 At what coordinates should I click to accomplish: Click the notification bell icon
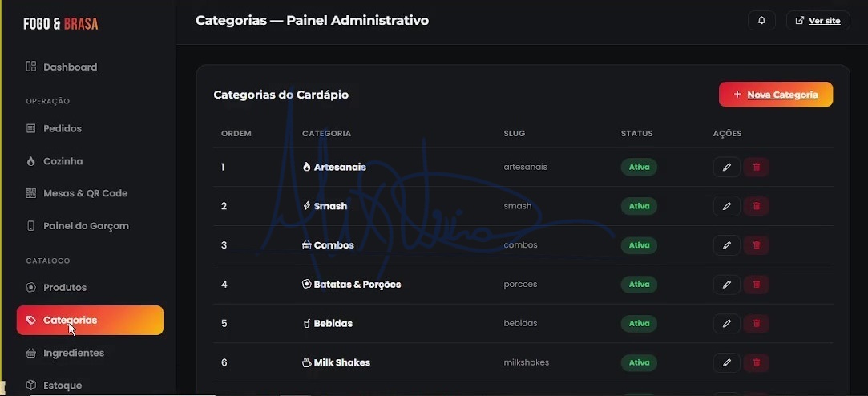[x=761, y=21]
